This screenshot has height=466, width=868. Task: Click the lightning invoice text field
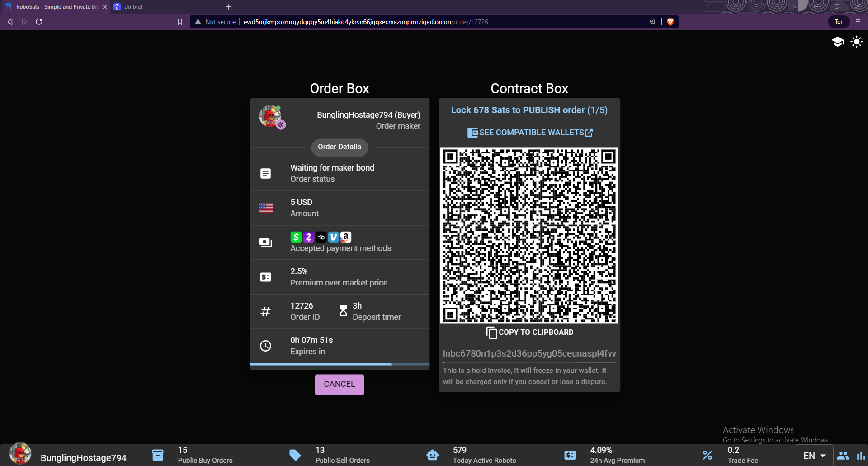click(x=529, y=353)
